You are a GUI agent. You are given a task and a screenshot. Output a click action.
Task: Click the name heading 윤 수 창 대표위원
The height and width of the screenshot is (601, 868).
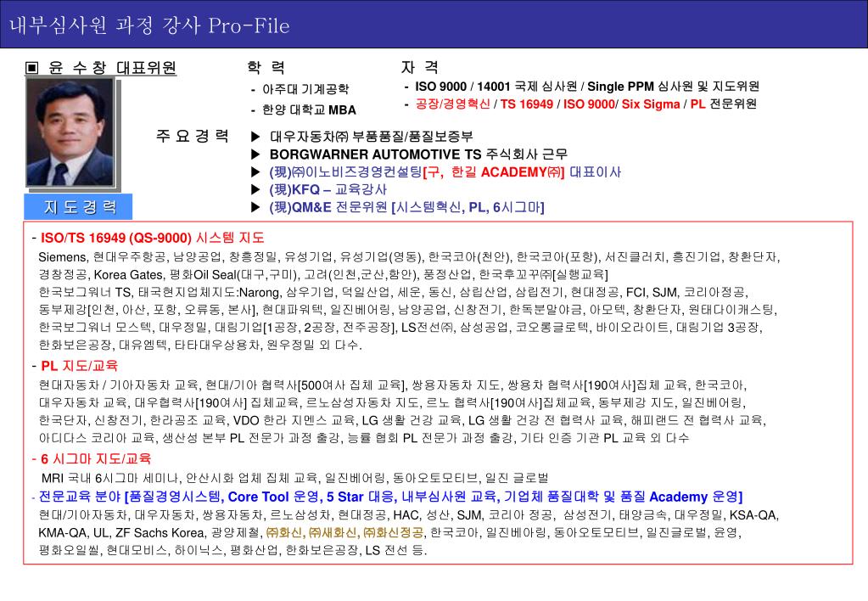tap(112, 68)
